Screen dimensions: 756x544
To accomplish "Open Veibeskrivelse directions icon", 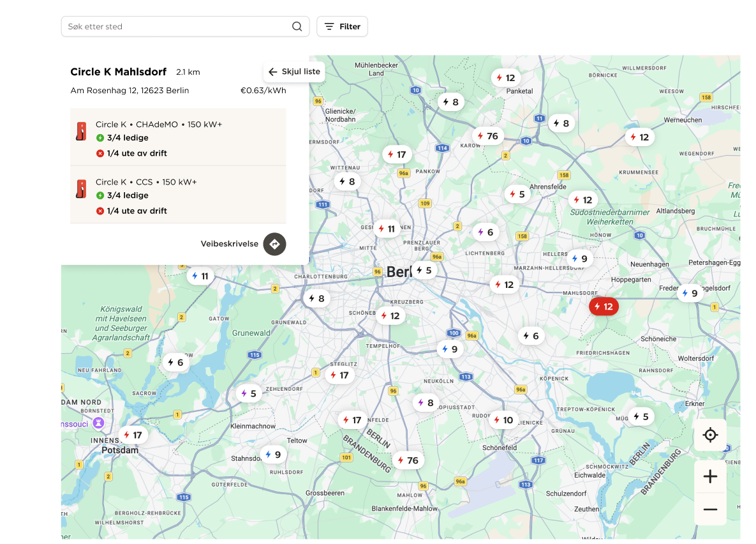I will [275, 244].
